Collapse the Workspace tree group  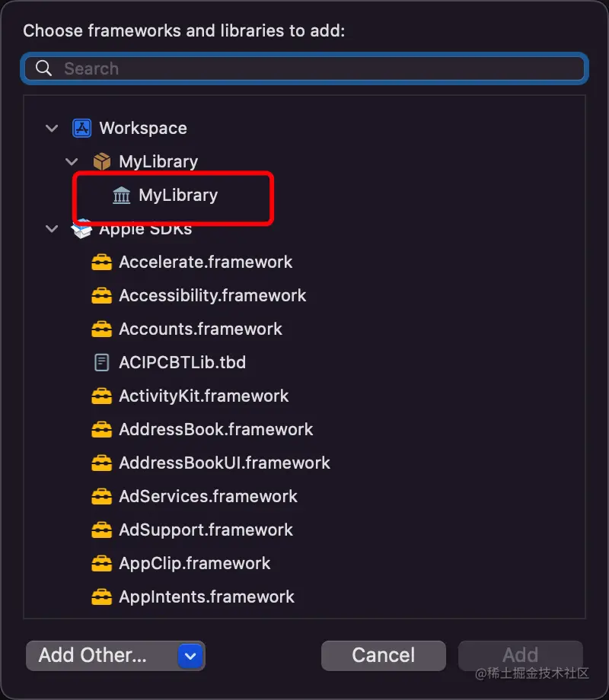(x=52, y=129)
